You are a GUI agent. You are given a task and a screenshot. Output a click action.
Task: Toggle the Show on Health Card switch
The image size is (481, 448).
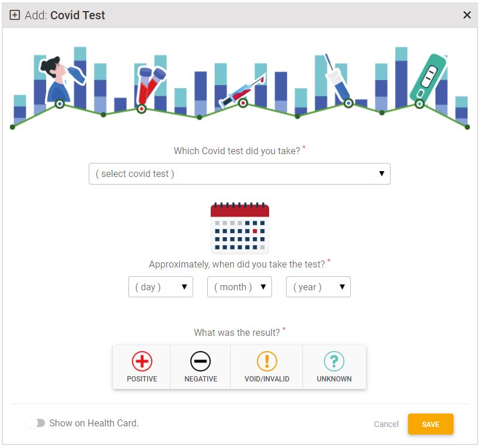(x=36, y=423)
